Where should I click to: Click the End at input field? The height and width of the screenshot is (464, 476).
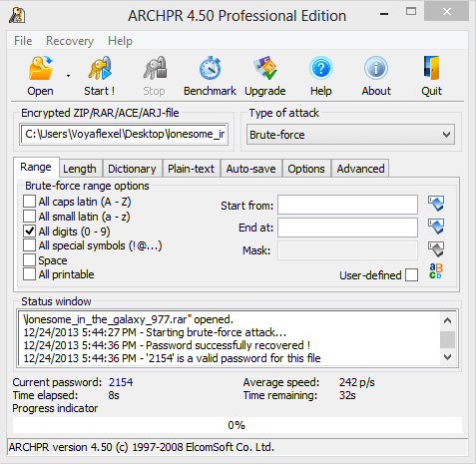pyautogui.click(x=347, y=228)
